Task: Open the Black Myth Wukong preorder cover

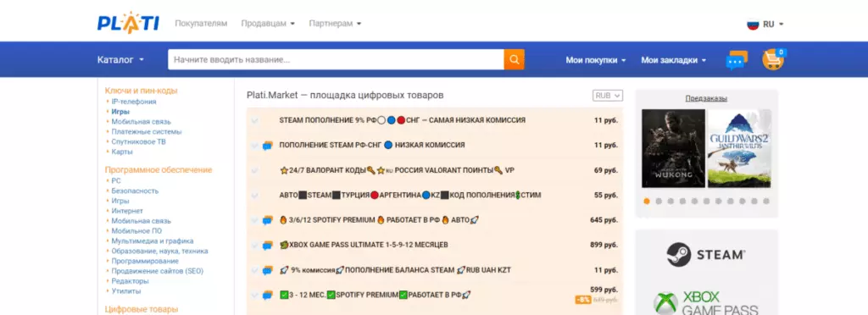Action: pos(673,148)
